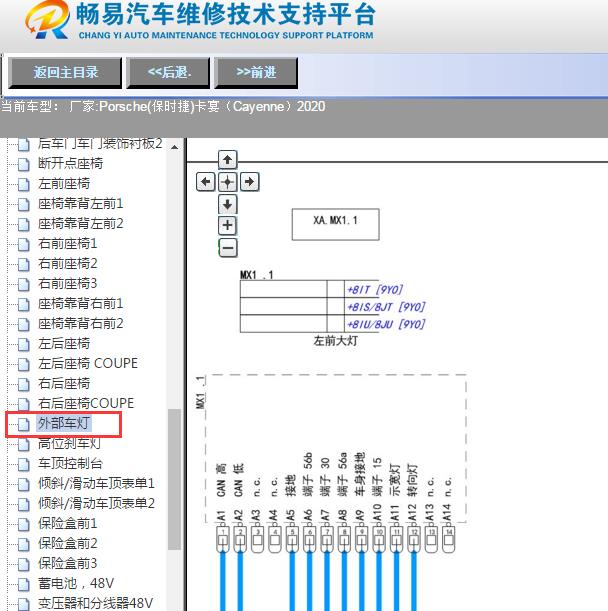Open 座椅靠背右前2 entry
The image size is (608, 611).
(x=80, y=323)
